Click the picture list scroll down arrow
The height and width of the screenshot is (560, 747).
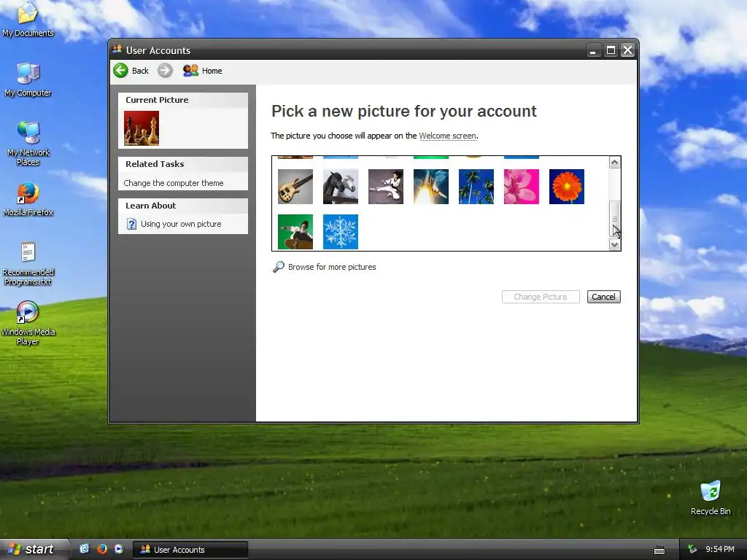pos(614,245)
